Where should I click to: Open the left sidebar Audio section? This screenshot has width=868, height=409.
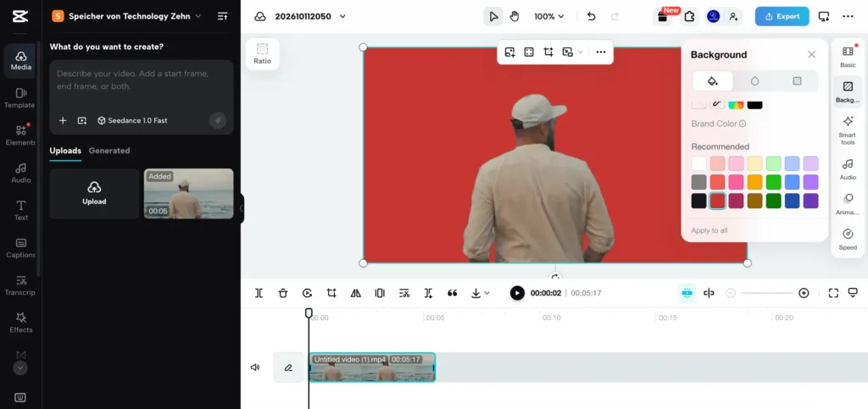pyautogui.click(x=20, y=173)
